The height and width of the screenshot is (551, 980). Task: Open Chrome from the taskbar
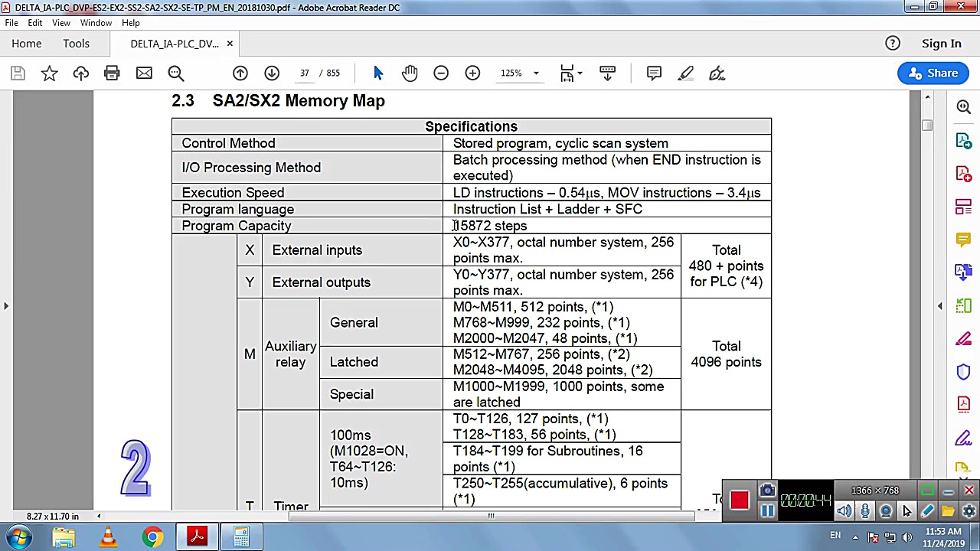pos(152,537)
